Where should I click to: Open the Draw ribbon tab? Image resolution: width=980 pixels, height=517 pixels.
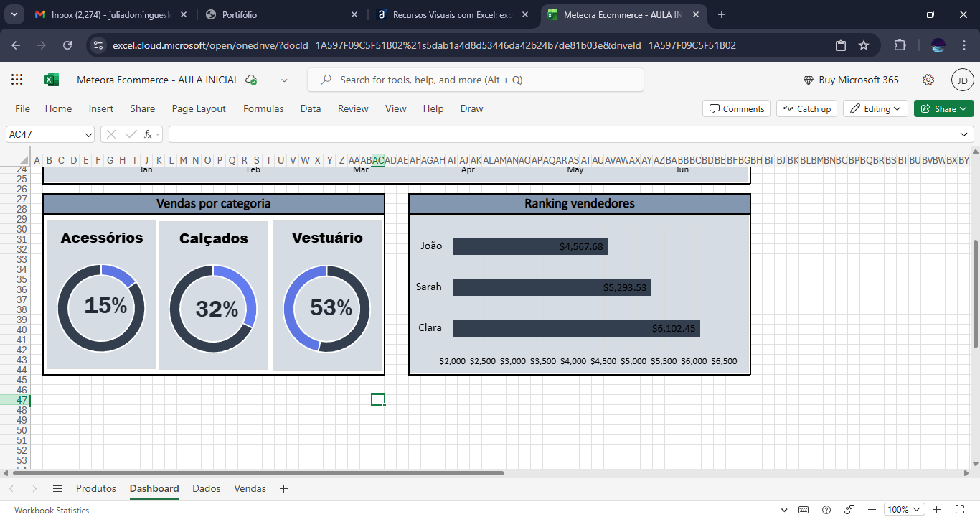coord(471,108)
